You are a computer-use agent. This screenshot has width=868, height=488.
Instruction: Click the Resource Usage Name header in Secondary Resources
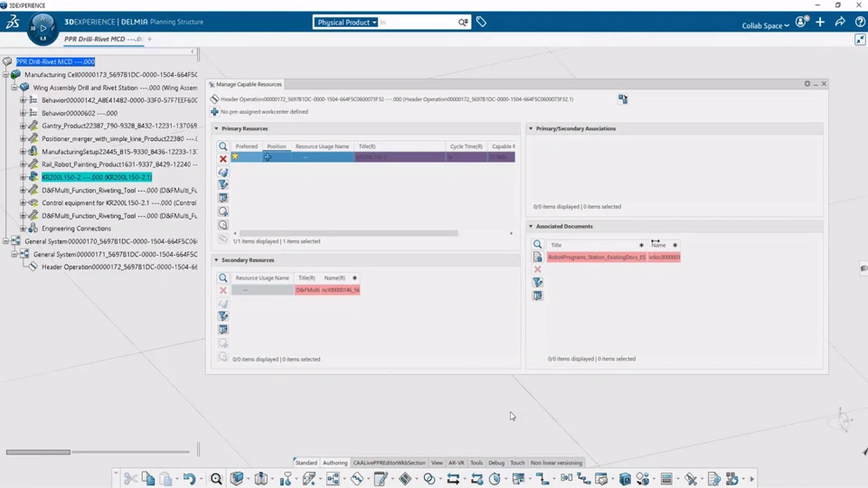[262, 277]
